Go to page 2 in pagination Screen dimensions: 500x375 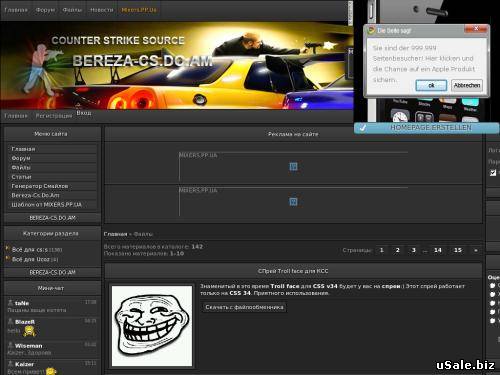(397, 250)
